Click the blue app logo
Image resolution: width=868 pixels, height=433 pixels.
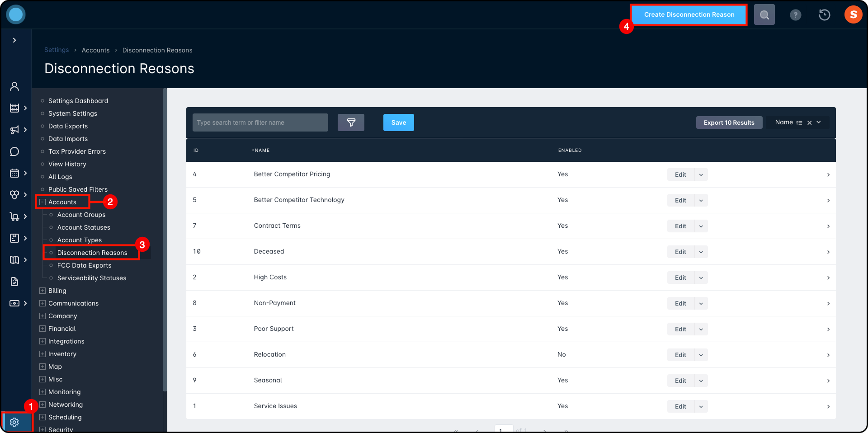pyautogui.click(x=16, y=14)
